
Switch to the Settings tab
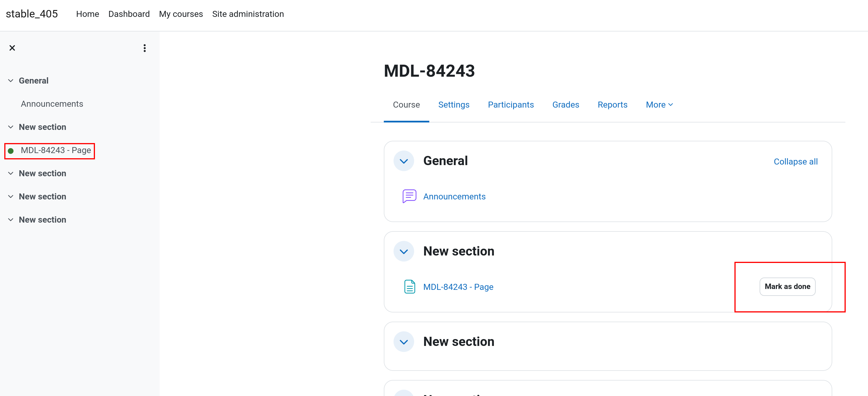(454, 105)
